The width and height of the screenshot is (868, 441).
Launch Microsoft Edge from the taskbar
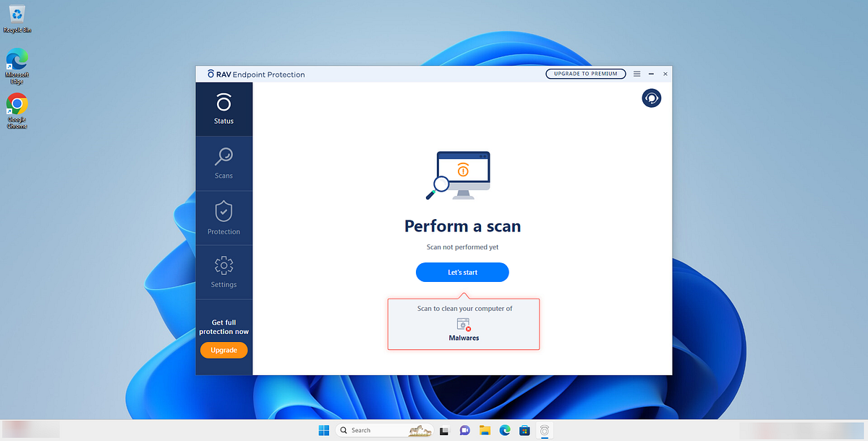505,430
